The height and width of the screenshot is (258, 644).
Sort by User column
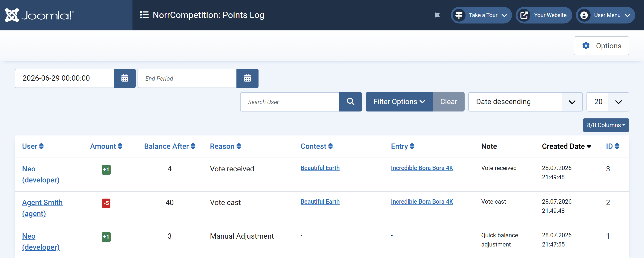tap(33, 146)
